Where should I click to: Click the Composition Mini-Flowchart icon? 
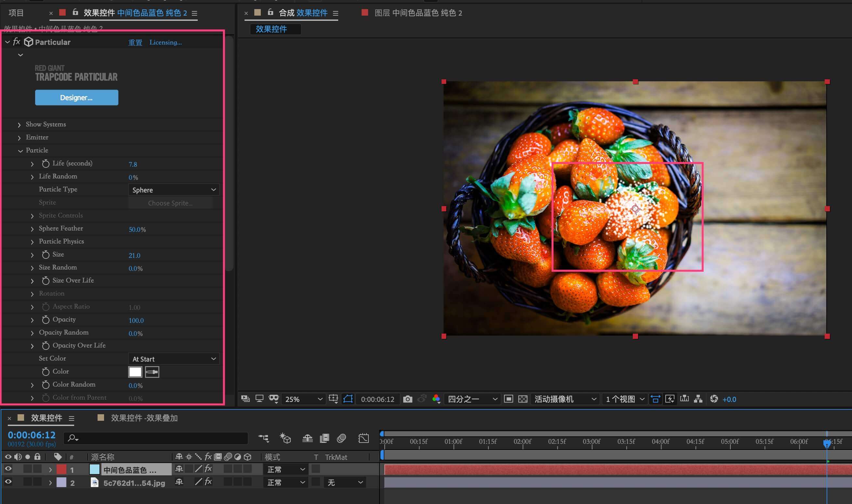263,438
